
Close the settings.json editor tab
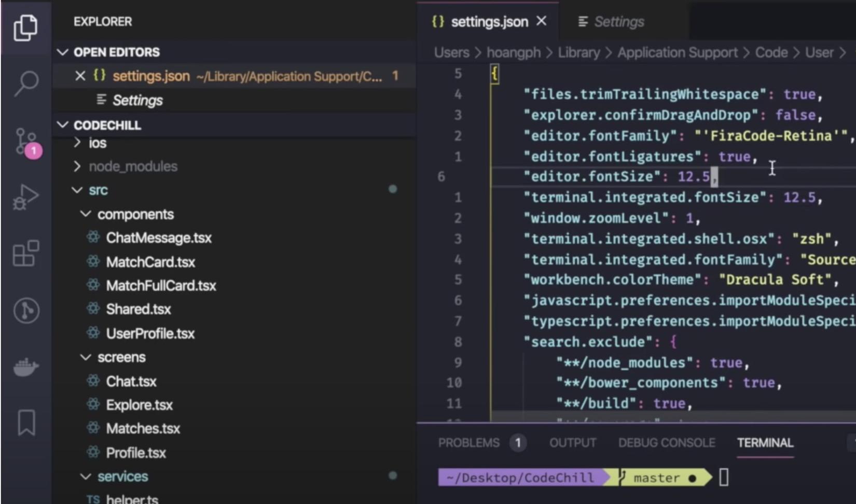tap(542, 21)
